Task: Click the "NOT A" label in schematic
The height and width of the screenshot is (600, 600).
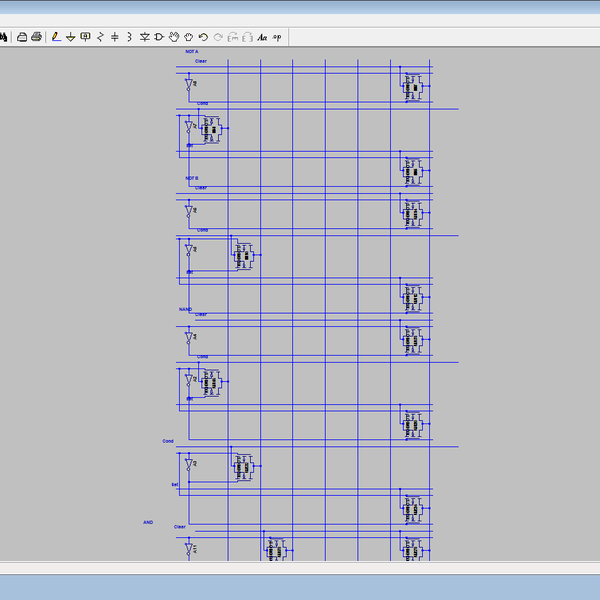Action: (x=192, y=51)
